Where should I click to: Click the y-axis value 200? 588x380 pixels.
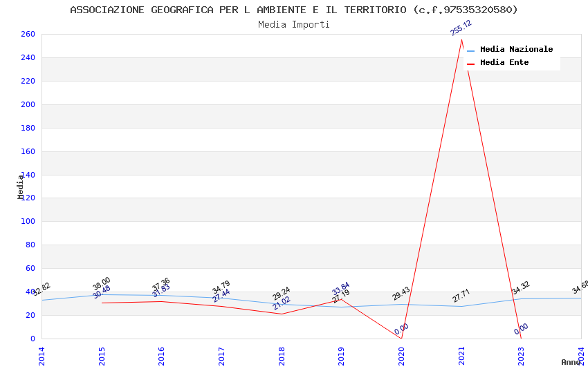(x=28, y=104)
